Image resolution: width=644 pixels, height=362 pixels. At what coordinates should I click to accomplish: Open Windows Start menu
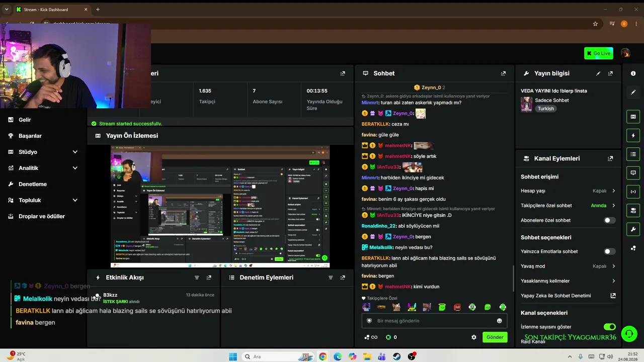233,357
